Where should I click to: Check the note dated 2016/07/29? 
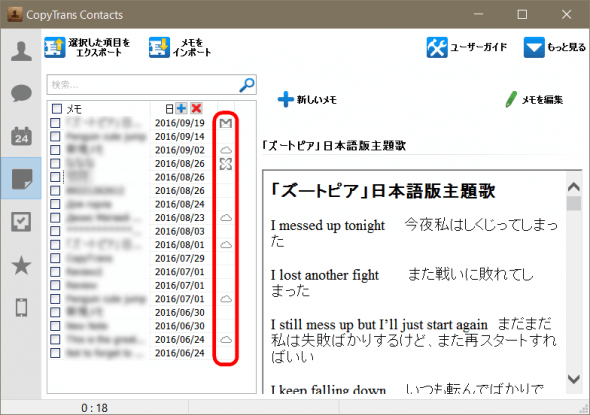pos(55,258)
